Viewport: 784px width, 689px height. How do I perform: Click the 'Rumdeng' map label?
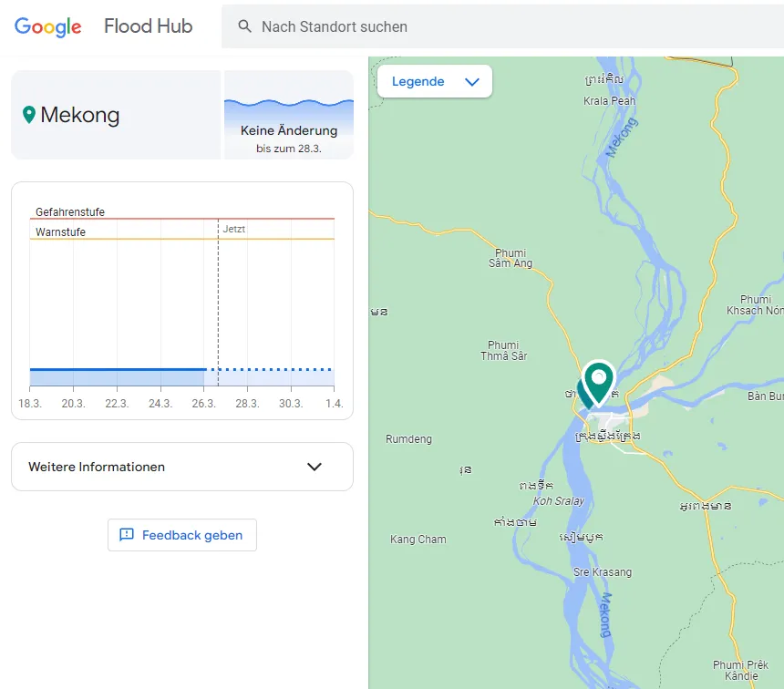coord(408,439)
